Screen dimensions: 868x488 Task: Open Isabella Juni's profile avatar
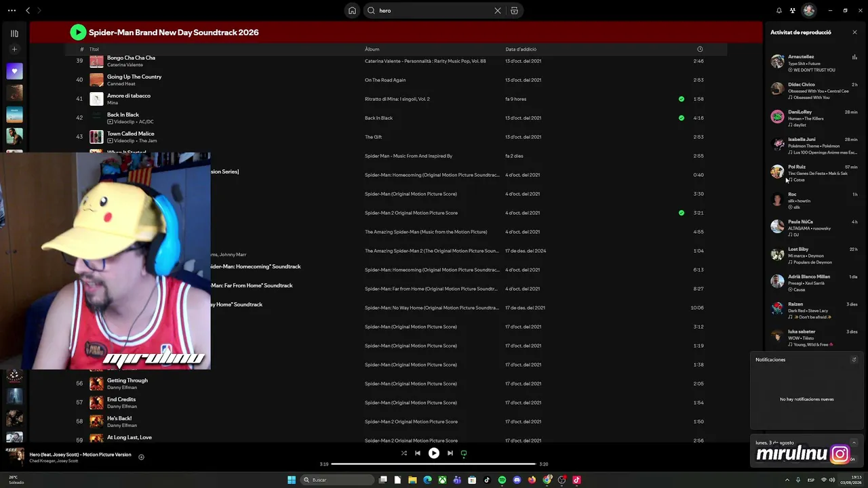tap(778, 144)
